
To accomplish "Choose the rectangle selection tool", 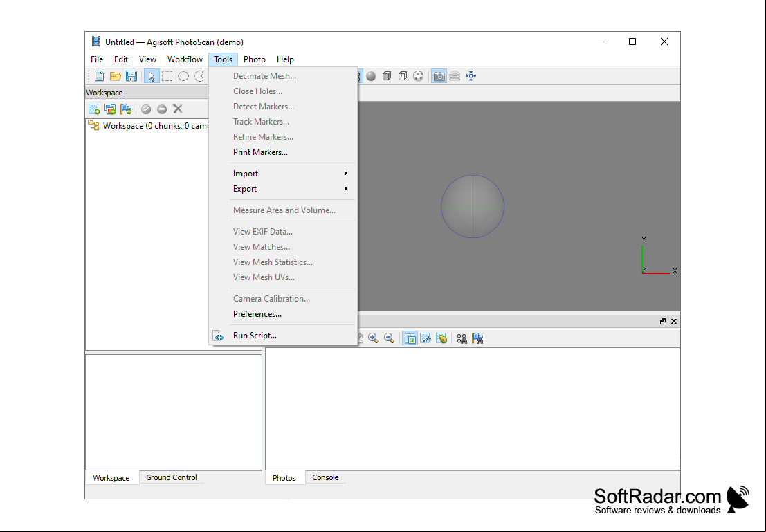I will pos(167,75).
